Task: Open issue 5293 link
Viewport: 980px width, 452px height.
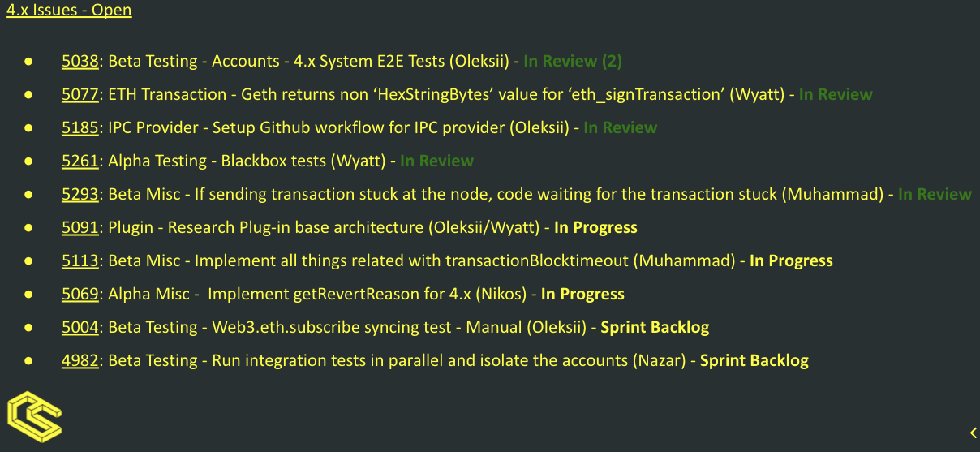Action: pyautogui.click(x=80, y=194)
